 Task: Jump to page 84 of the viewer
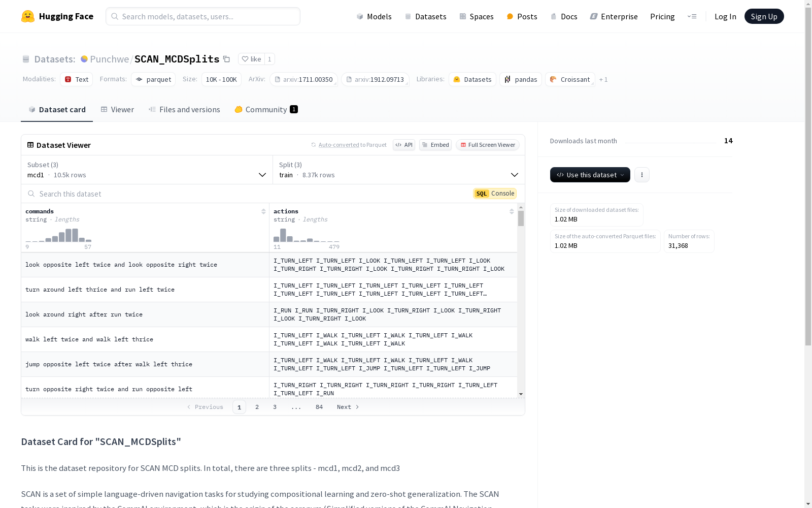(x=319, y=407)
